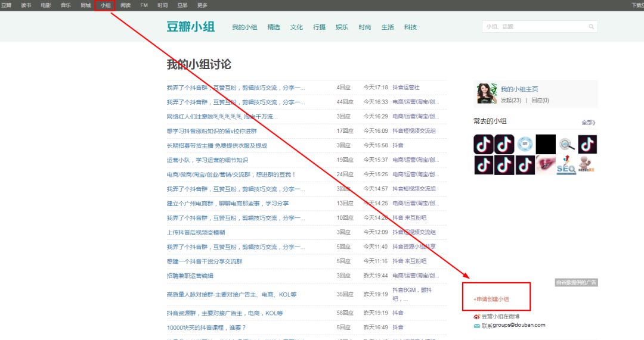Viewport: 644px width, 340px height.
Task: Click the 由谷歌提供的广告 label
Action: (x=576, y=283)
